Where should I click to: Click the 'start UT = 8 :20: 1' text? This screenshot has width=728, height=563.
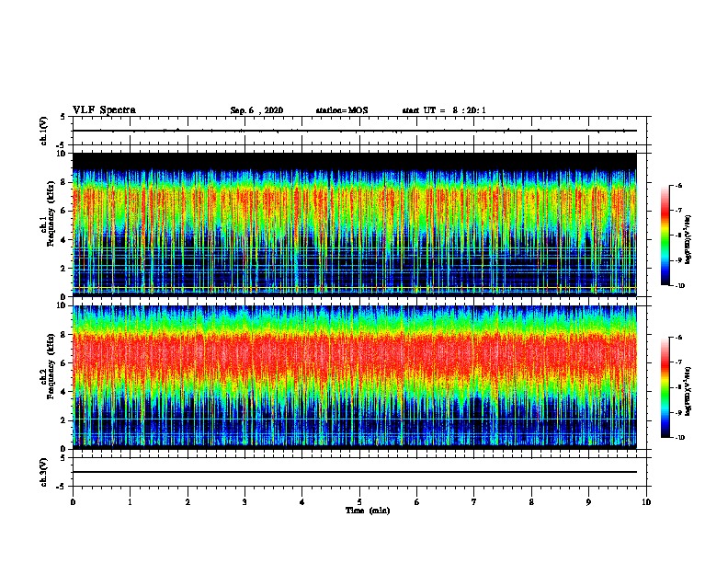[444, 110]
